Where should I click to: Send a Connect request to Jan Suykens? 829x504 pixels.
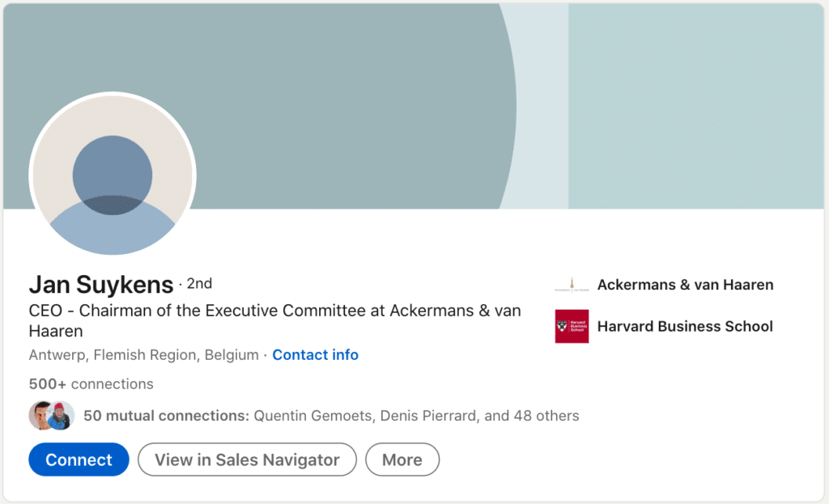click(79, 460)
